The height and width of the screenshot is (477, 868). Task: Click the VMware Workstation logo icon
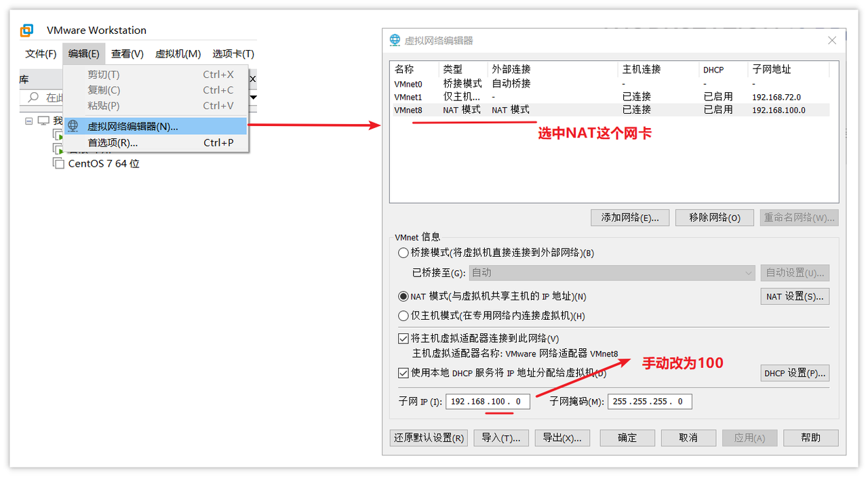tap(27, 30)
